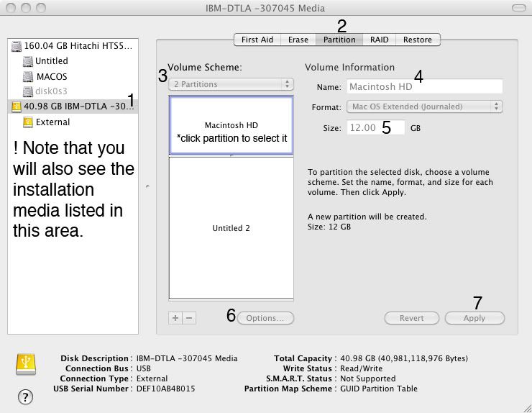The width and height of the screenshot is (532, 413).
Task: Select the MACOS volume
Action: [73, 76]
